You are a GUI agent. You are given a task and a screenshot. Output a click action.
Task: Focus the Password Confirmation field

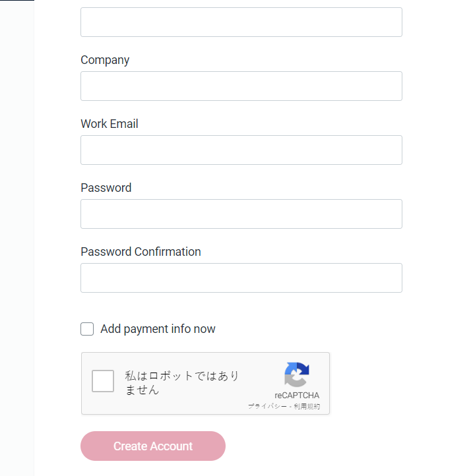(241, 278)
